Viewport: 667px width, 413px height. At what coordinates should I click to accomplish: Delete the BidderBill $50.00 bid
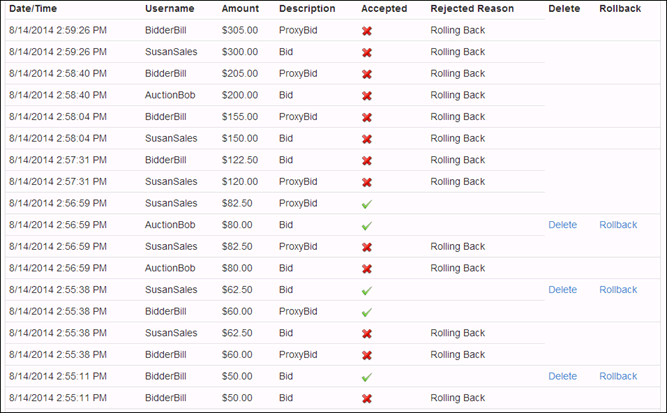click(x=562, y=376)
